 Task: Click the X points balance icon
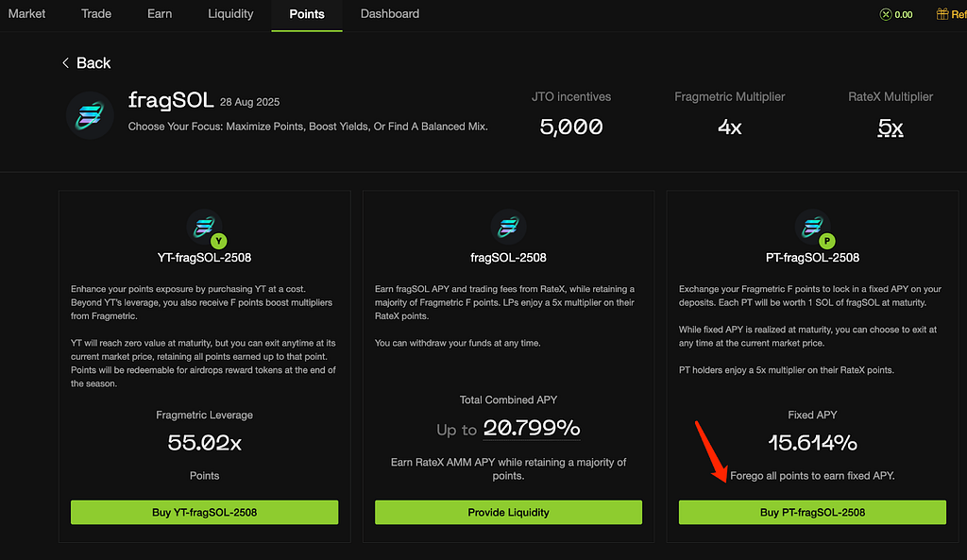tap(886, 14)
